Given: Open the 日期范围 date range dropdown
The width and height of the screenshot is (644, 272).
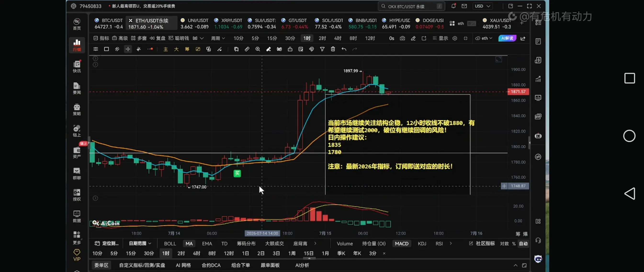Looking at the screenshot, I should point(140,244).
